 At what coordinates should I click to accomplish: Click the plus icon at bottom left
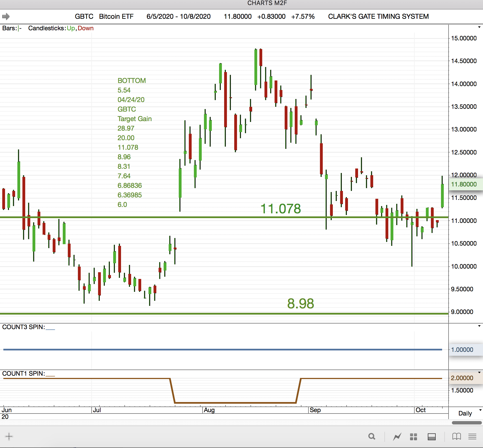[9, 436]
